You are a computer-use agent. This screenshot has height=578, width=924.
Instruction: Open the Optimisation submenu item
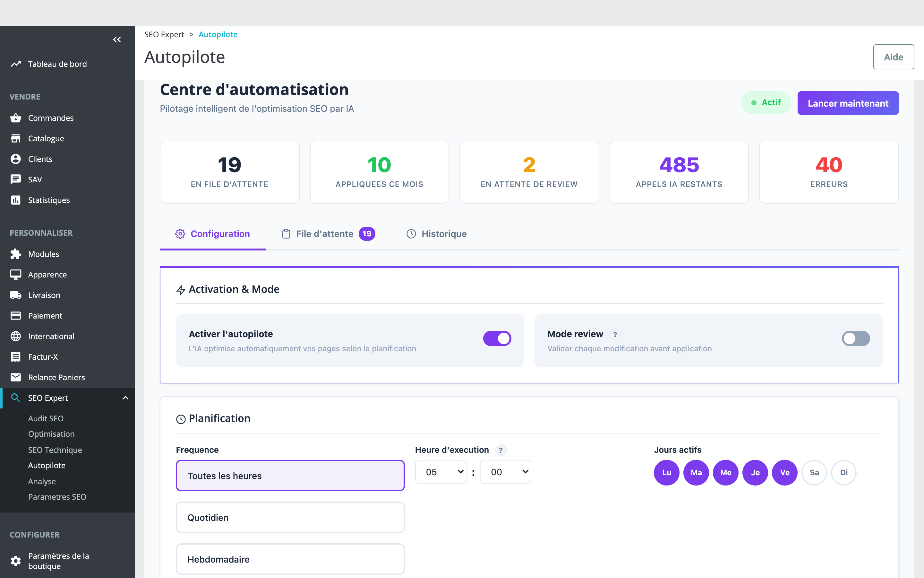pyautogui.click(x=51, y=434)
